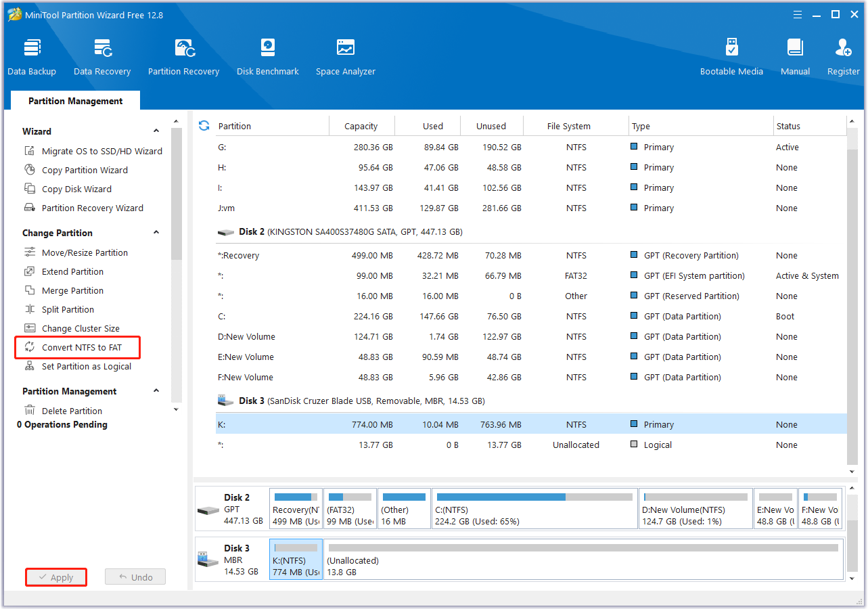Select Set Partition as Logical
The height and width of the screenshot is (609, 868).
(x=78, y=367)
